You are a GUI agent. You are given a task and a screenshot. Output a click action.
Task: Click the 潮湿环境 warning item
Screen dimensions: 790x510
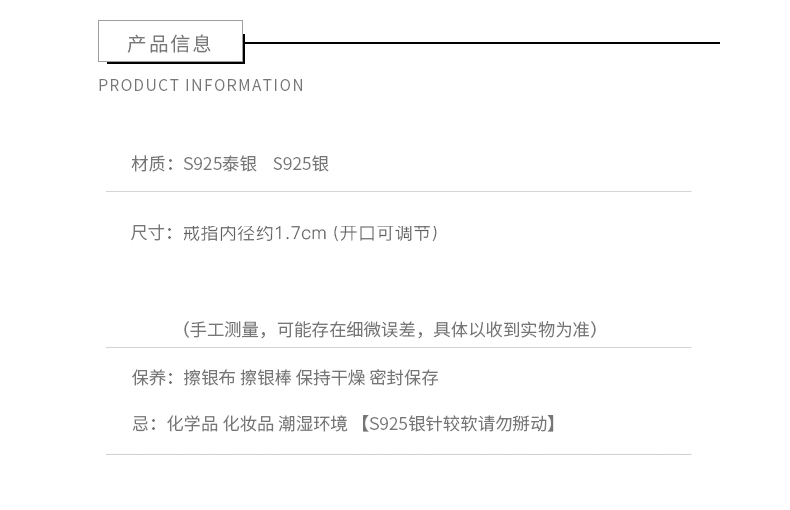(313, 424)
